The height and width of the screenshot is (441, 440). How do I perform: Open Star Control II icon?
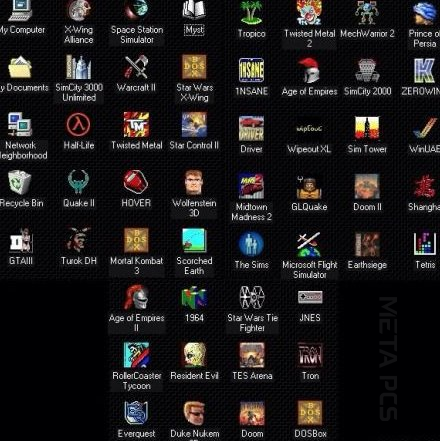click(194, 125)
